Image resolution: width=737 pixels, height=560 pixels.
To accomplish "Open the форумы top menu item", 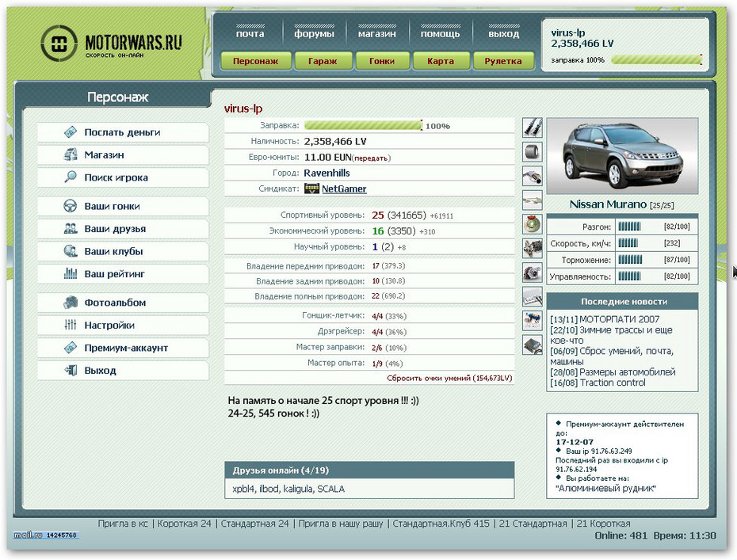I will pyautogui.click(x=314, y=34).
